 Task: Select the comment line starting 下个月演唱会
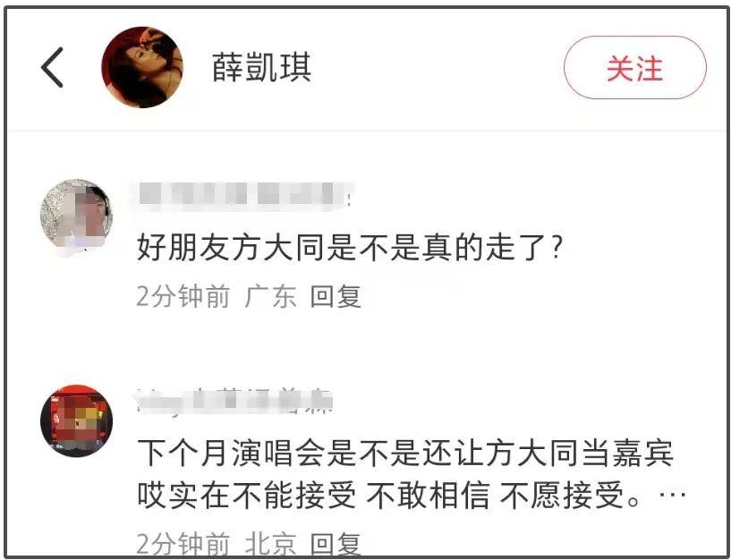pyautogui.click(x=405, y=453)
